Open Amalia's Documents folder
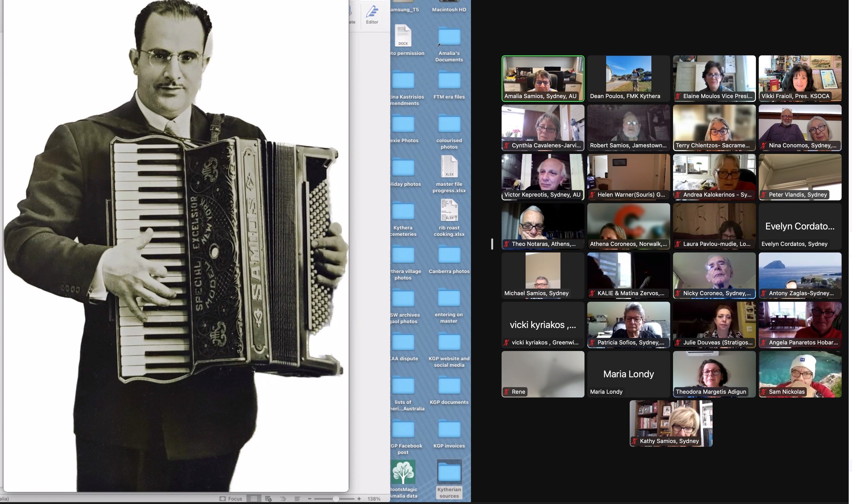This screenshot has width=852, height=504. pos(449,37)
